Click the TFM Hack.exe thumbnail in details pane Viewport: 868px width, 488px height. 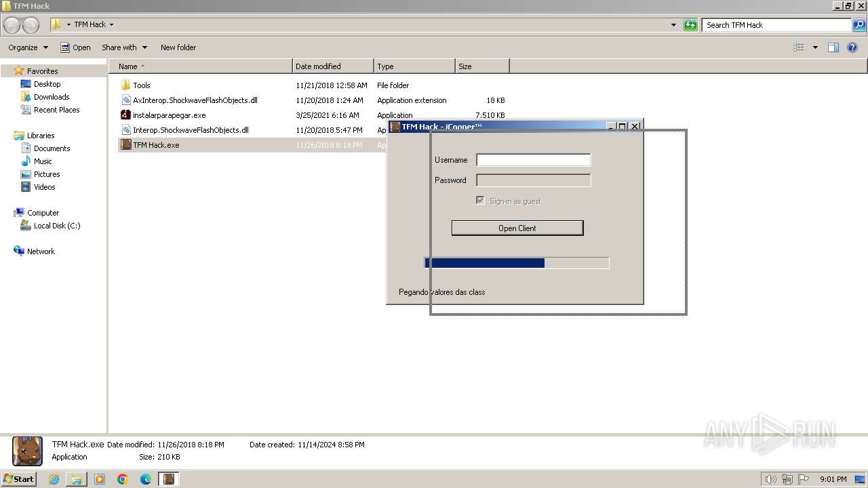click(27, 451)
